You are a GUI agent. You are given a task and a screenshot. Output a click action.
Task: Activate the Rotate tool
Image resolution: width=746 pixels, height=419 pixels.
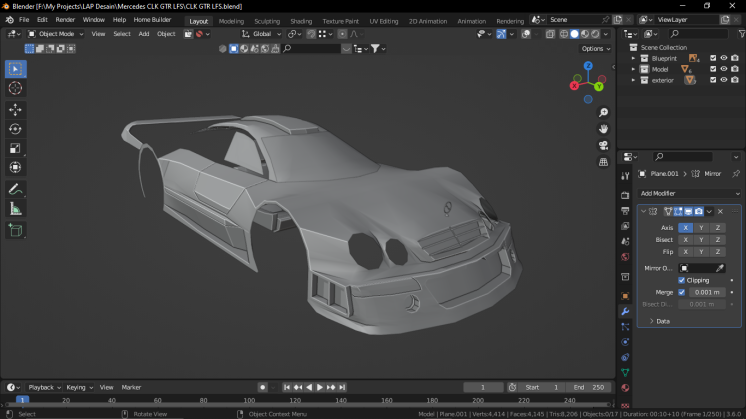tap(16, 129)
